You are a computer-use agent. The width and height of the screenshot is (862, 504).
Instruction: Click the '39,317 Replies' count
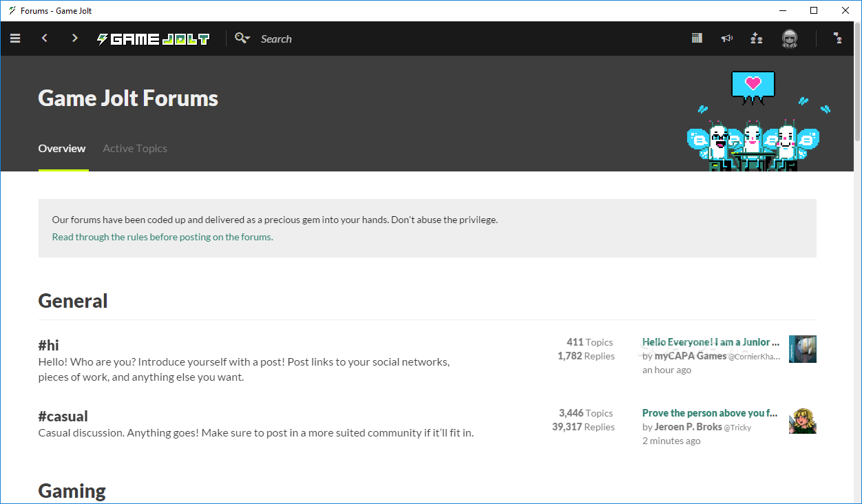click(583, 427)
